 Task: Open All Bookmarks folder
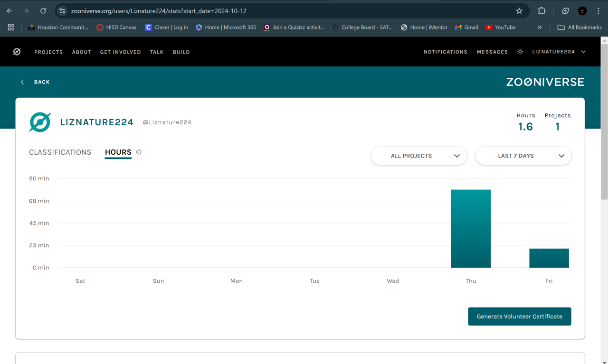tap(579, 28)
